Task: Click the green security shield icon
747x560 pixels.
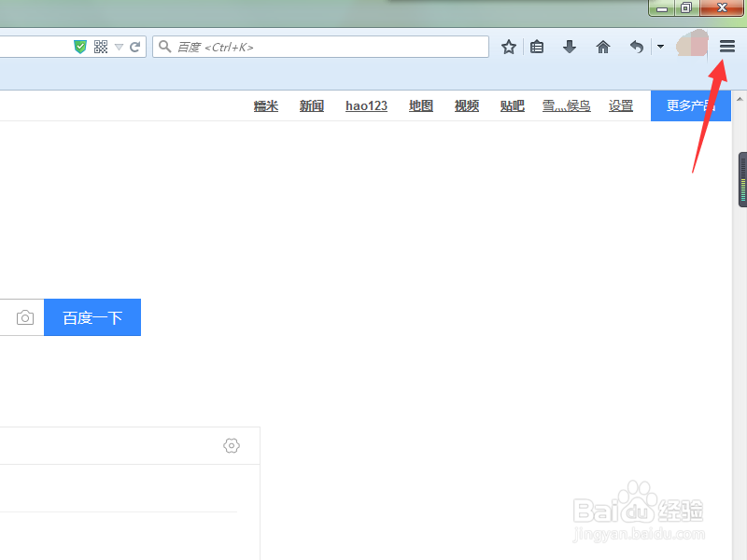Action: [80, 47]
